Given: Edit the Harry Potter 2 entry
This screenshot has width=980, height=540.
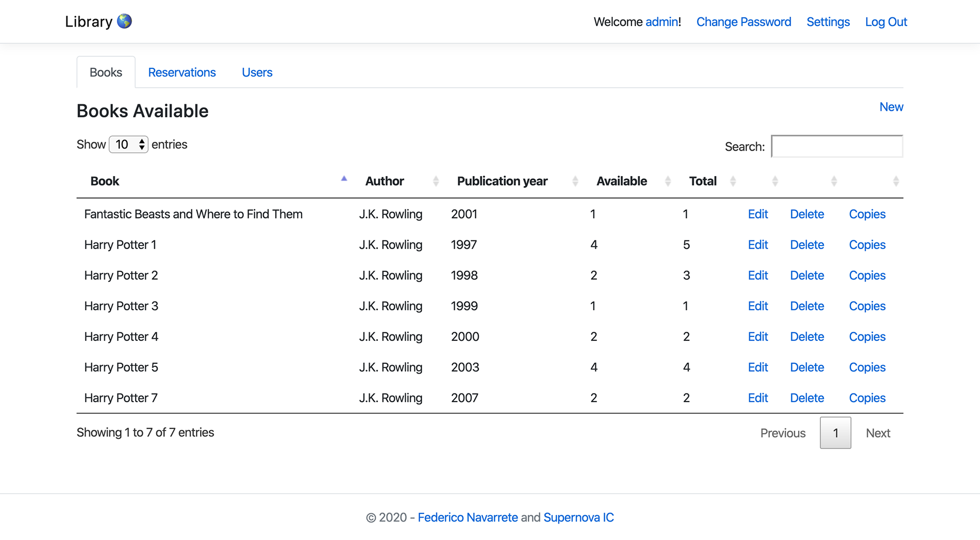Looking at the screenshot, I should click(758, 275).
